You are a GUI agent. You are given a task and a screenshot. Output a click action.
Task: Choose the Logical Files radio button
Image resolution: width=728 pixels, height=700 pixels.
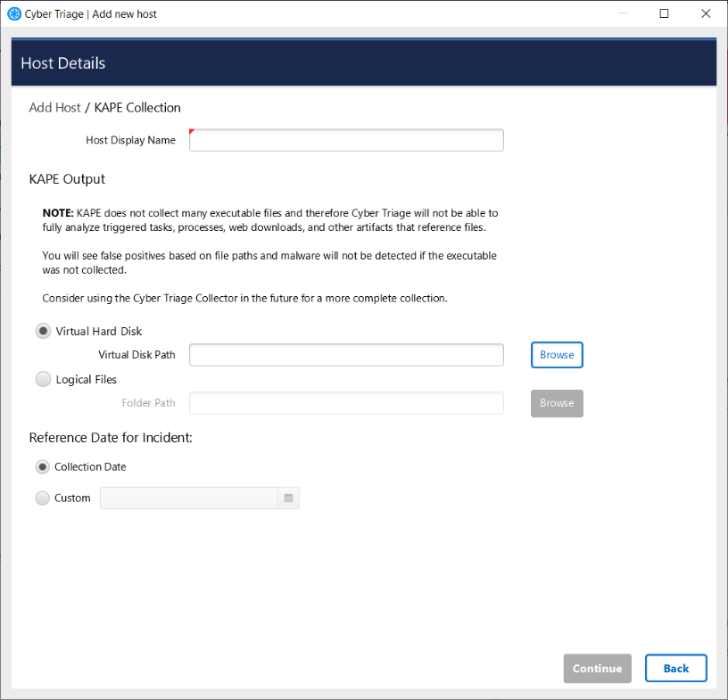[43, 379]
